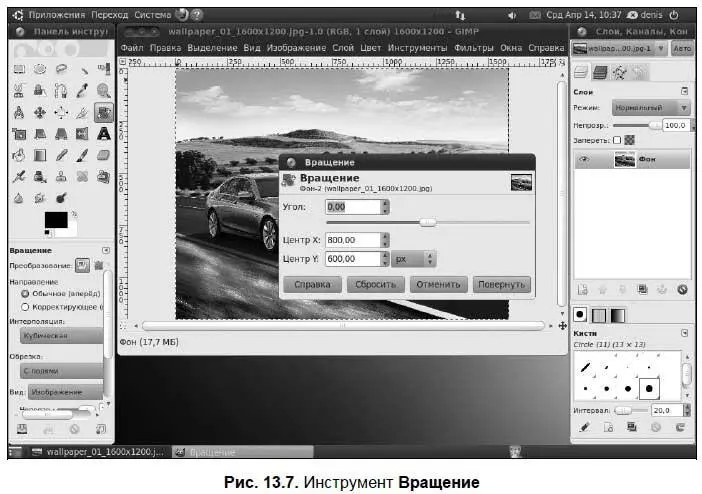Viewport: 702px width, 494px height.
Task: Select the Text tool
Action: 103,133
